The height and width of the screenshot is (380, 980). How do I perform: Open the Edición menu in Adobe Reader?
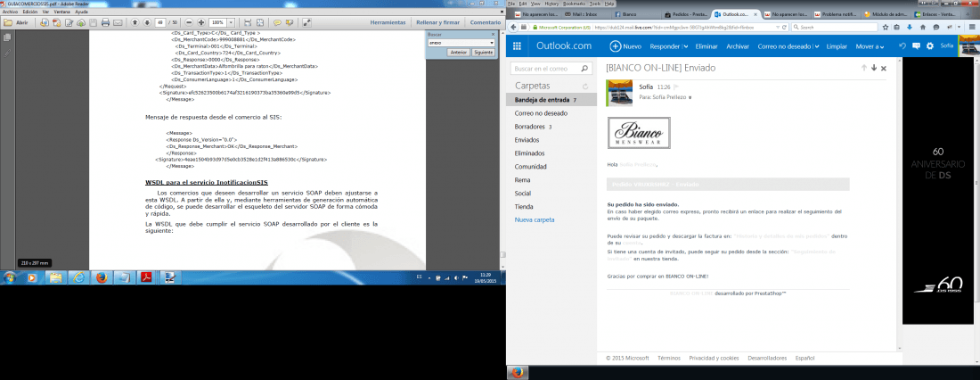(x=30, y=12)
